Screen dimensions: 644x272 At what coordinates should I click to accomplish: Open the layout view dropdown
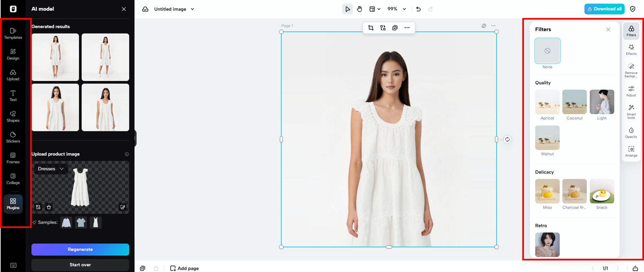point(375,9)
